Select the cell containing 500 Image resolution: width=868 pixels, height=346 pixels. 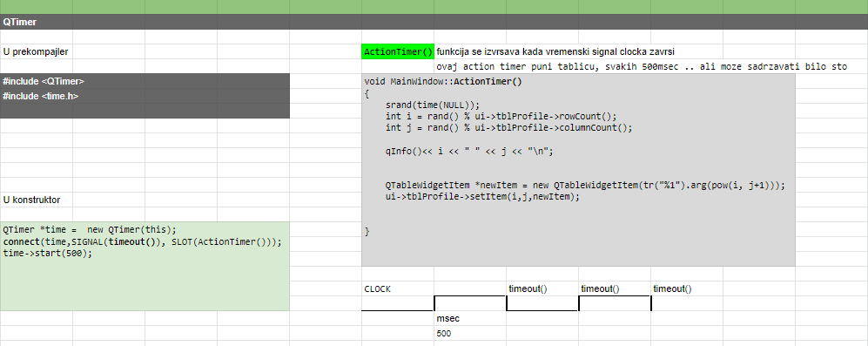tap(470, 333)
